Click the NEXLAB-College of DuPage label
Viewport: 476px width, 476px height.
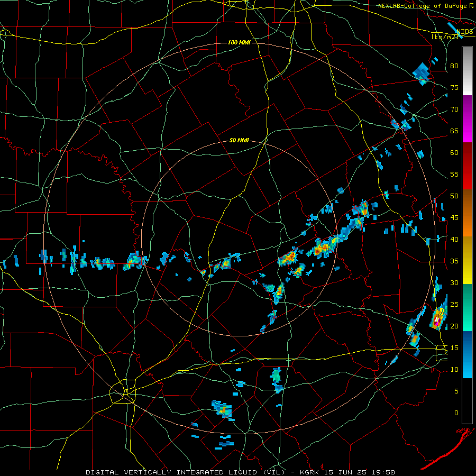tap(422, 6)
